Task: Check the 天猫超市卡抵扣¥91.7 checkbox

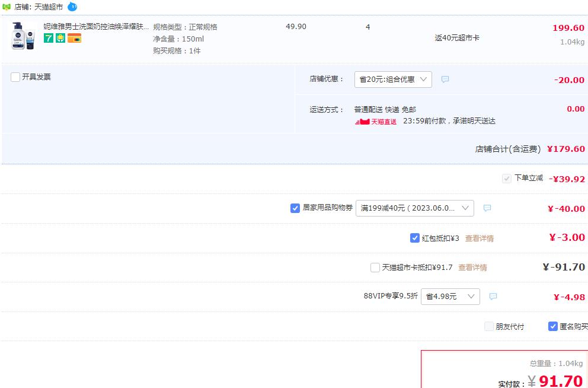Action: coord(375,268)
